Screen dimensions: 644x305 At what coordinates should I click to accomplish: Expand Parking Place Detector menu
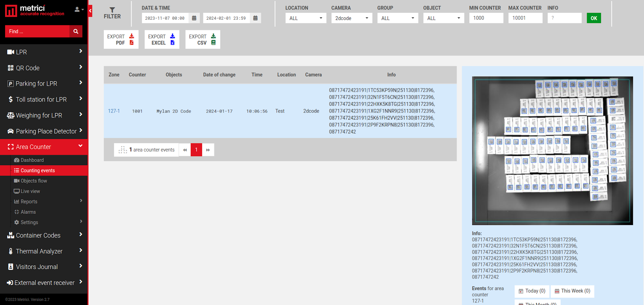tap(44, 131)
